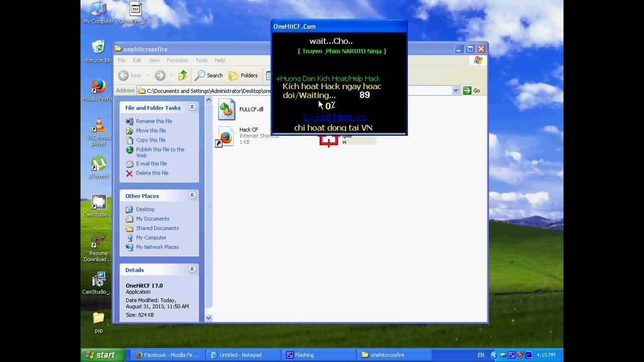The width and height of the screenshot is (644, 362).
Task: Go up one folder level
Action: [183, 75]
